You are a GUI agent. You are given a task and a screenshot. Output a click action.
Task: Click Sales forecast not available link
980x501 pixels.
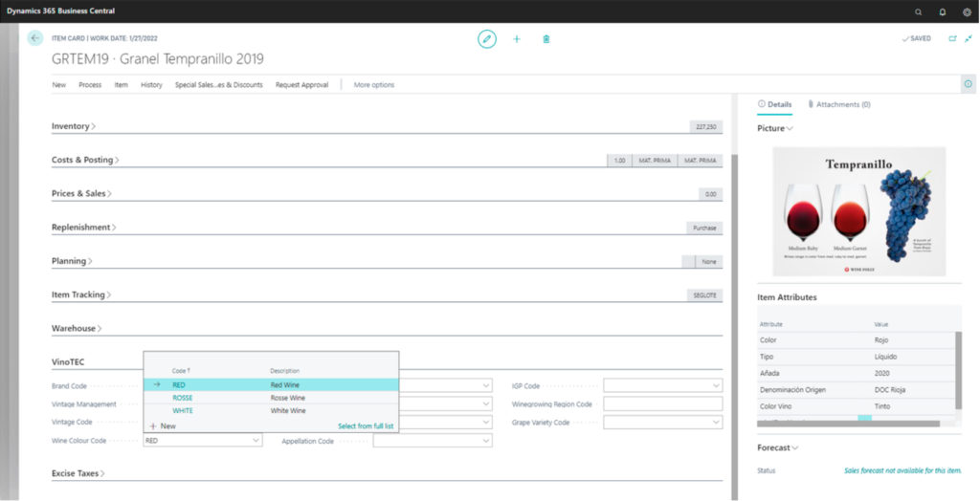point(902,471)
